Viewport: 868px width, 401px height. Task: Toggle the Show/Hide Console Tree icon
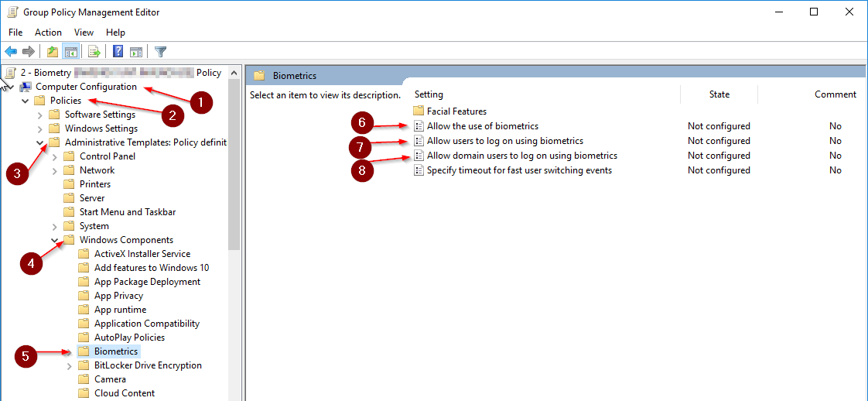[x=70, y=52]
